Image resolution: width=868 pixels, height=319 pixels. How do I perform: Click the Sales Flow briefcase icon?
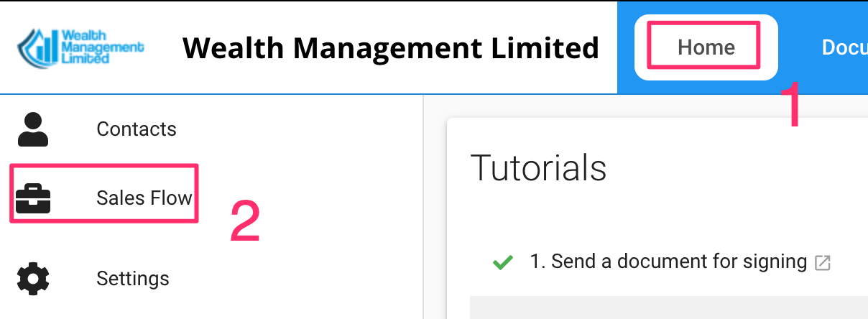coord(33,198)
